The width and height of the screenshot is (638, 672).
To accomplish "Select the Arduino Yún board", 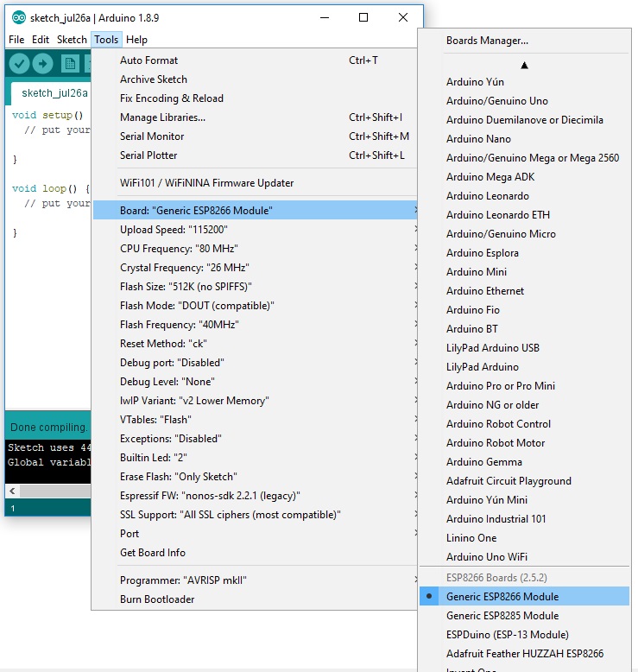I will click(x=524, y=81).
